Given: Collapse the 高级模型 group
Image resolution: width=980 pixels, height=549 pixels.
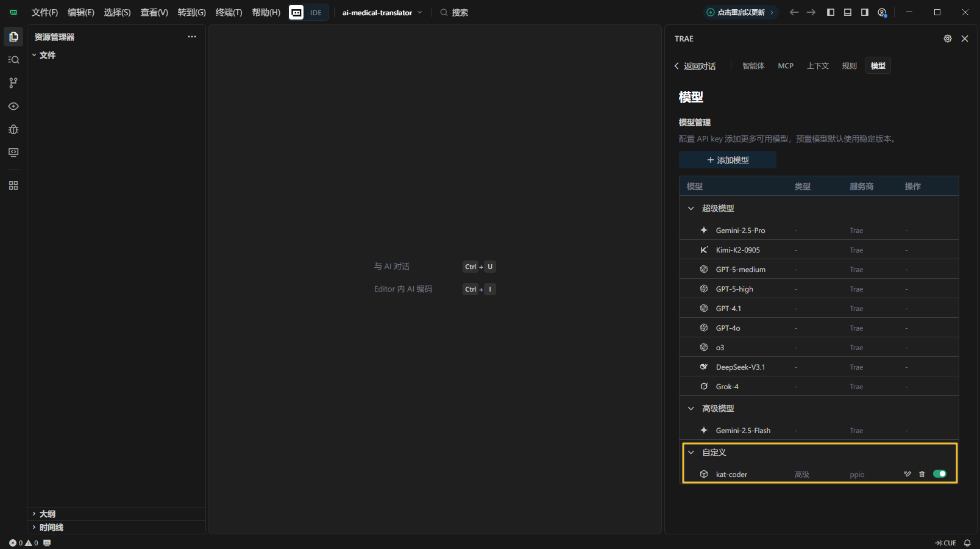Looking at the screenshot, I should pyautogui.click(x=691, y=408).
